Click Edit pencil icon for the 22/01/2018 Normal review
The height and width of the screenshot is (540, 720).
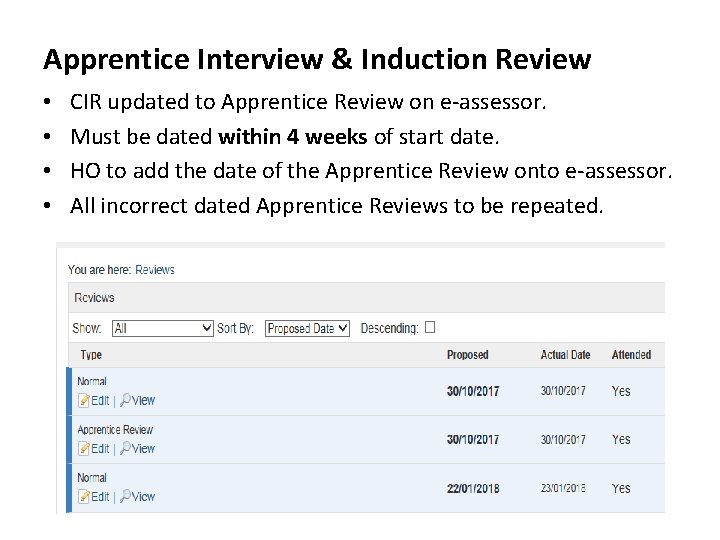(x=84, y=497)
